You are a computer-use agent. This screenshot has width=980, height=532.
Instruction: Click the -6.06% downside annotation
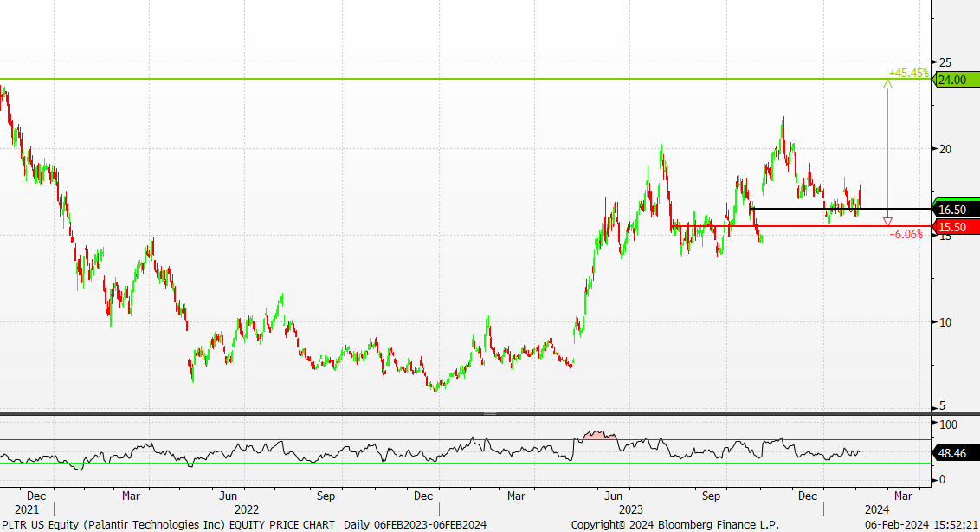(x=906, y=234)
